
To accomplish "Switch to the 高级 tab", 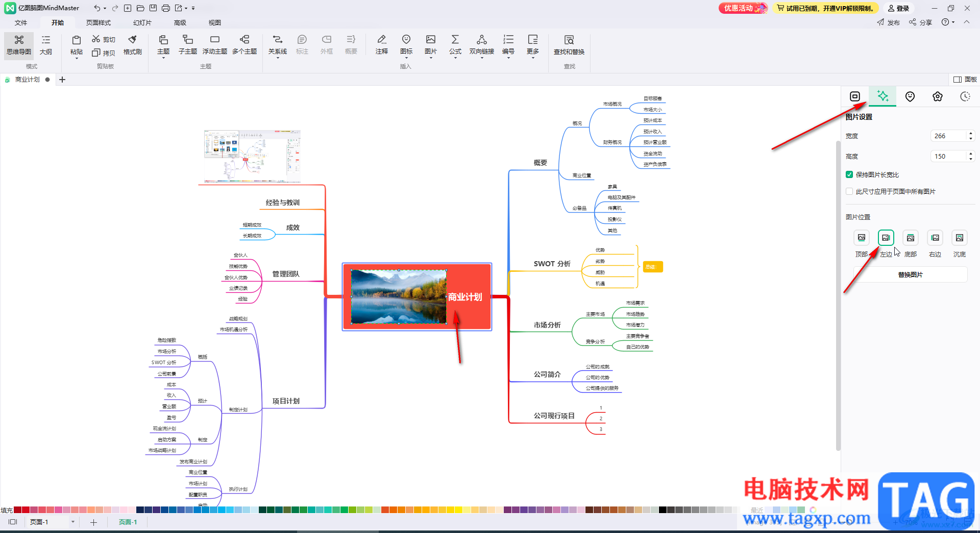I will (180, 22).
